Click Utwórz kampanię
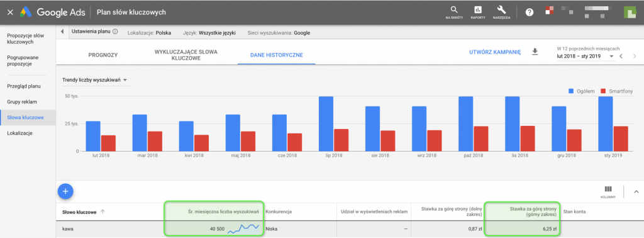The height and width of the screenshot is (238, 644). click(x=495, y=52)
